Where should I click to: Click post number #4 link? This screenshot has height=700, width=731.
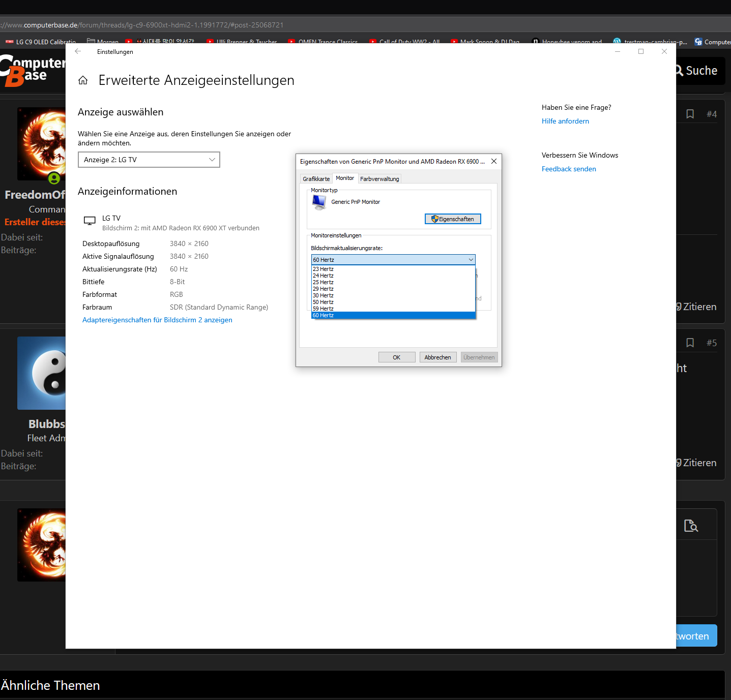[x=712, y=114]
